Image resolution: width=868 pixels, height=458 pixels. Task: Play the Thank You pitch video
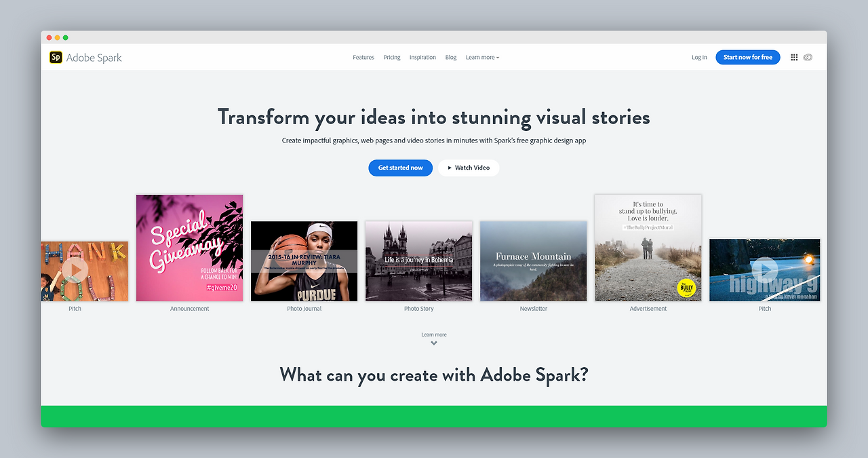[76, 270]
